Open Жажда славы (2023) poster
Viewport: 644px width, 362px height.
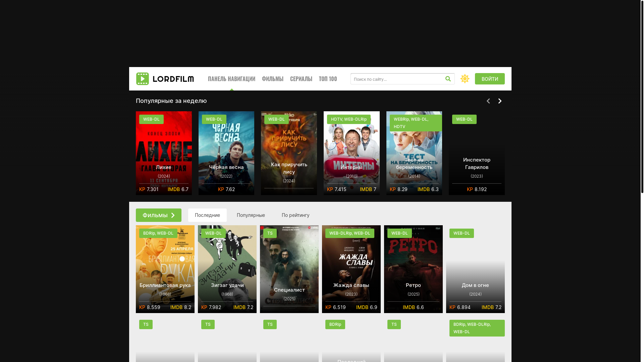(x=351, y=269)
